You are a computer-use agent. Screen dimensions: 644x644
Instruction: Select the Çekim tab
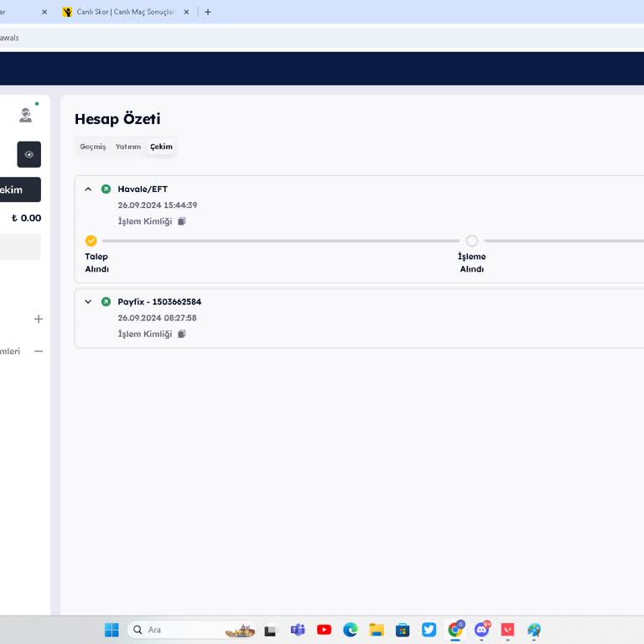(x=161, y=147)
